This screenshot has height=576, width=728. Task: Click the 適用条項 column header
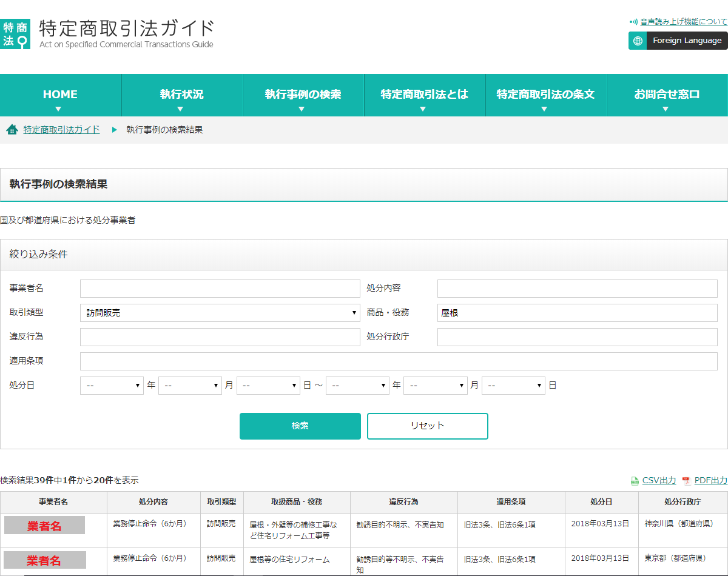pos(511,502)
